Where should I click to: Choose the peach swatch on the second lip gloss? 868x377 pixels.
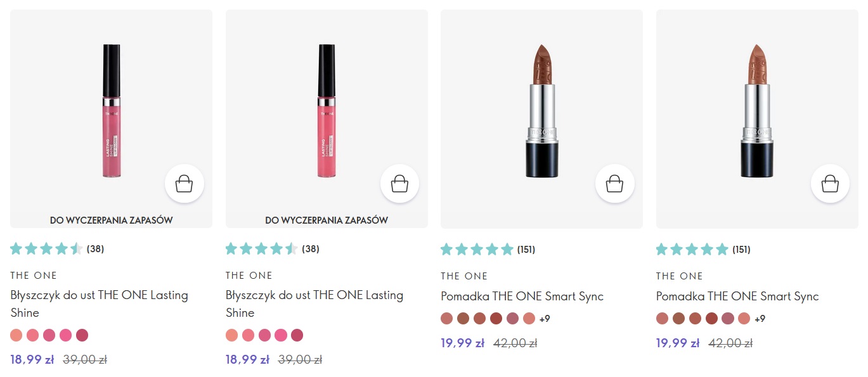(232, 335)
